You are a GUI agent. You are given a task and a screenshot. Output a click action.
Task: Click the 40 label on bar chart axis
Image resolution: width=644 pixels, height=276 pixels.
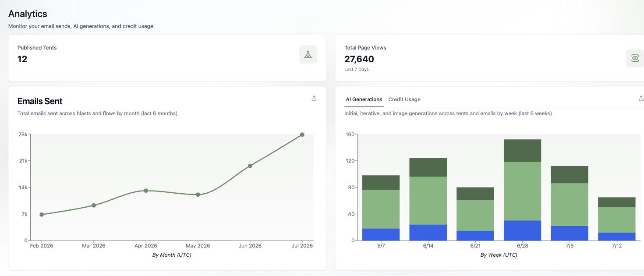[351, 214]
